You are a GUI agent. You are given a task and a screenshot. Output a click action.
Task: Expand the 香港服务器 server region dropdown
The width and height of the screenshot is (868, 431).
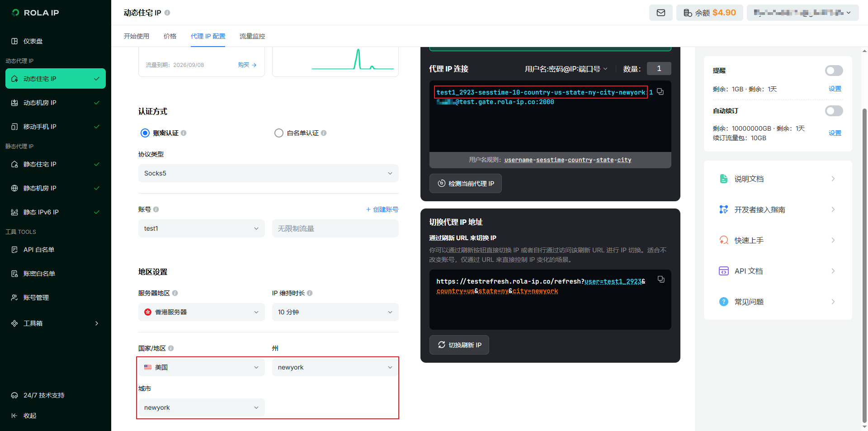201,312
